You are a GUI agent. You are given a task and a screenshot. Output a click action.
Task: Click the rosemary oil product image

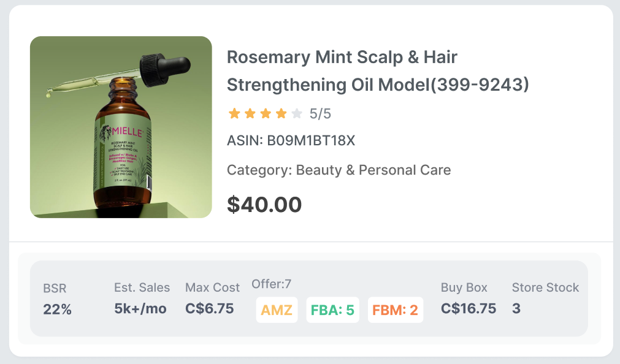121,127
